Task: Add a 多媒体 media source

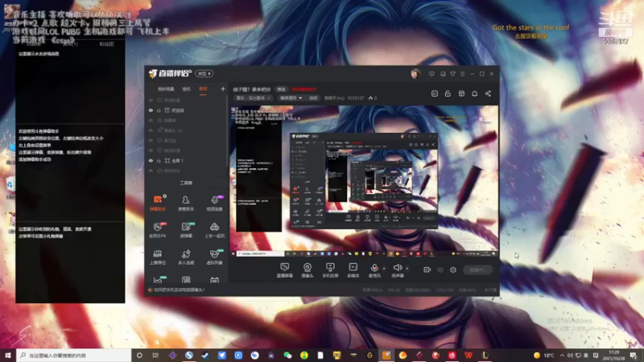Action: click(353, 270)
